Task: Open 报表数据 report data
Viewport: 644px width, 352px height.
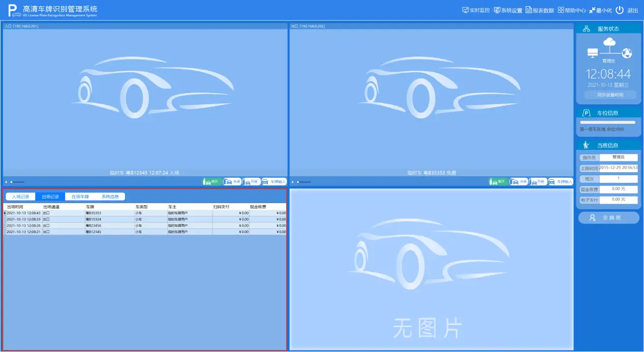Action: (x=539, y=10)
